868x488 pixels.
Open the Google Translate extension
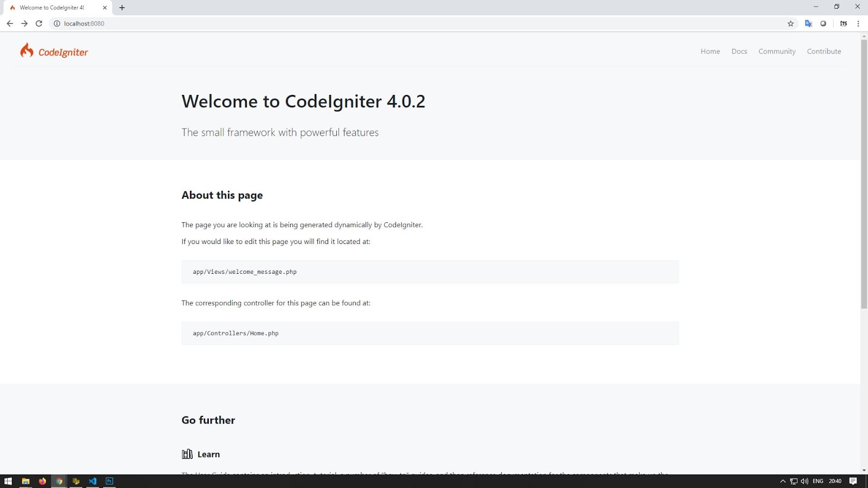point(808,23)
